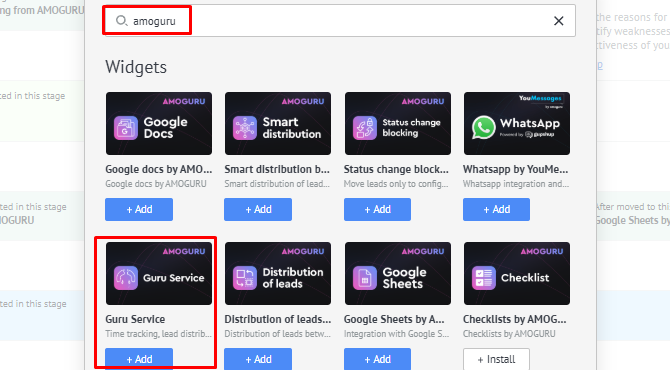This screenshot has width=670, height=370.
Task: Add the Status change blocking widget
Action: pos(377,209)
